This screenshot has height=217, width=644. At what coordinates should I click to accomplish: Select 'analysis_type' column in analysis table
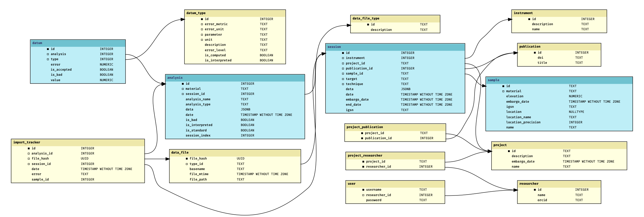click(198, 104)
